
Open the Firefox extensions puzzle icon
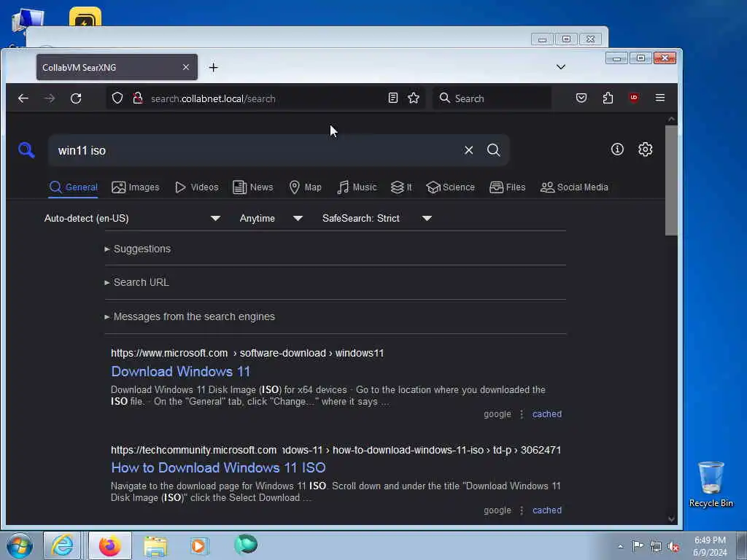(608, 98)
